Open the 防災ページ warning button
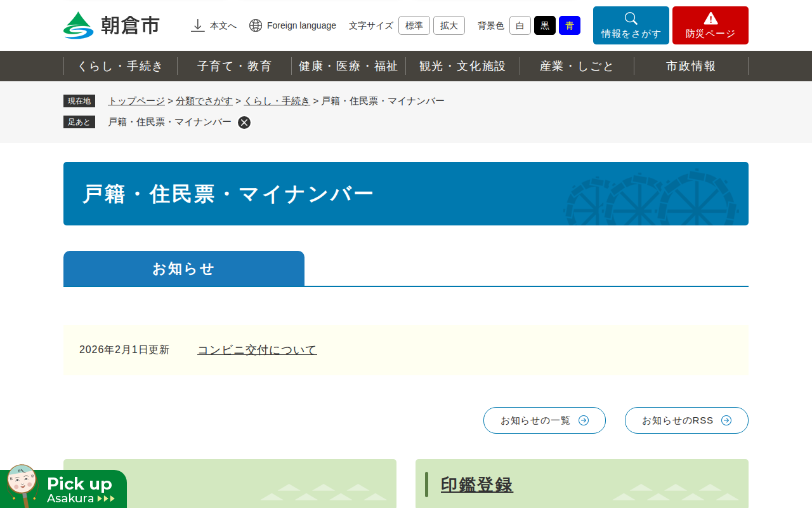 (x=710, y=25)
